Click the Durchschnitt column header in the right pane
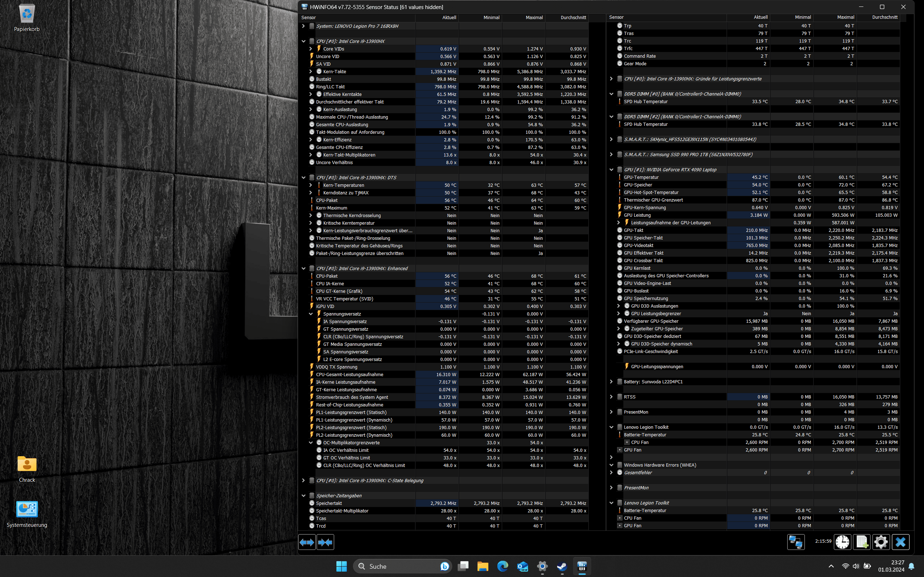924x577 pixels. (x=884, y=17)
